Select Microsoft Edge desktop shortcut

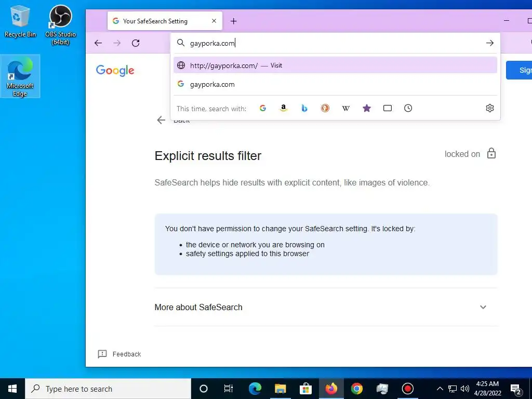[x=20, y=76]
